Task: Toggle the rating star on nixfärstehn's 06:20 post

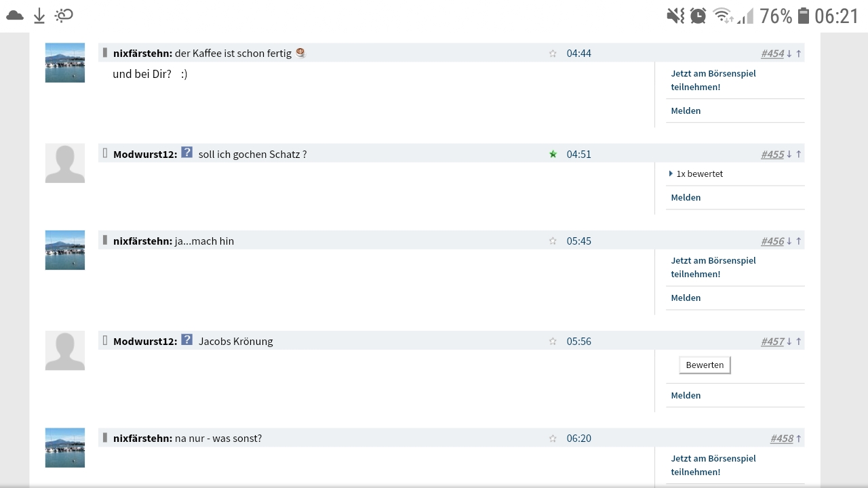Action: [553, 438]
